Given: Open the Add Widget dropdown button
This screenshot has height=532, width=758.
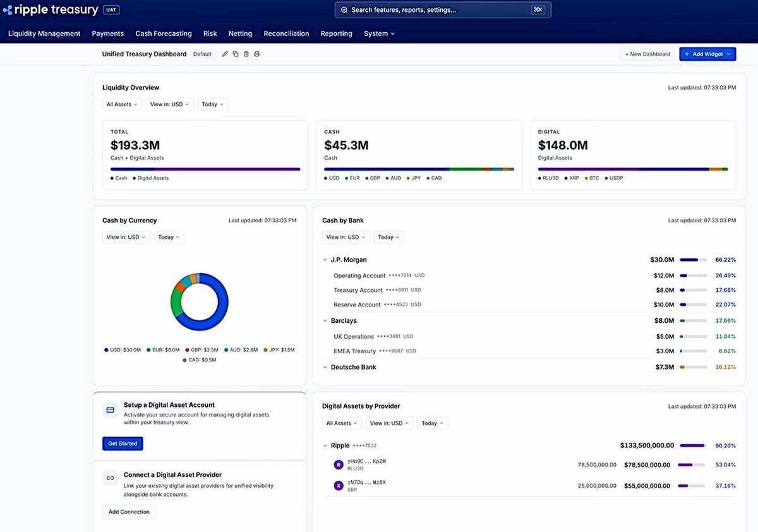Looking at the screenshot, I should click(x=707, y=54).
